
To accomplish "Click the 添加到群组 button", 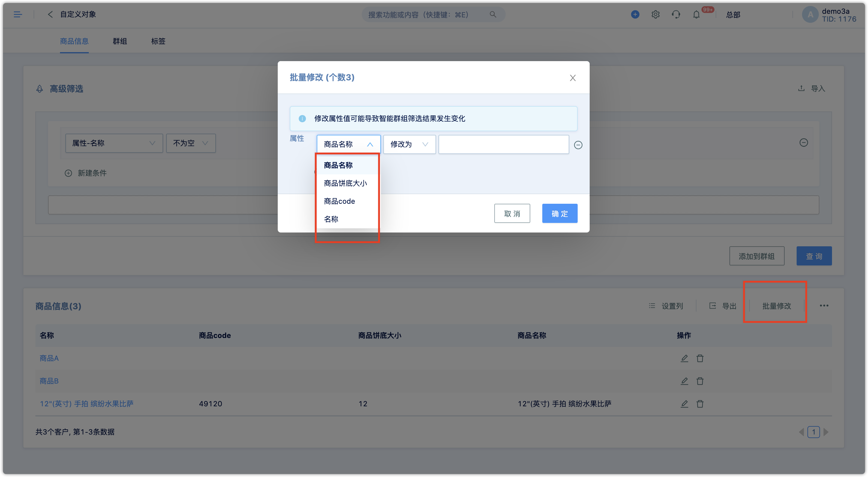I will coord(756,256).
